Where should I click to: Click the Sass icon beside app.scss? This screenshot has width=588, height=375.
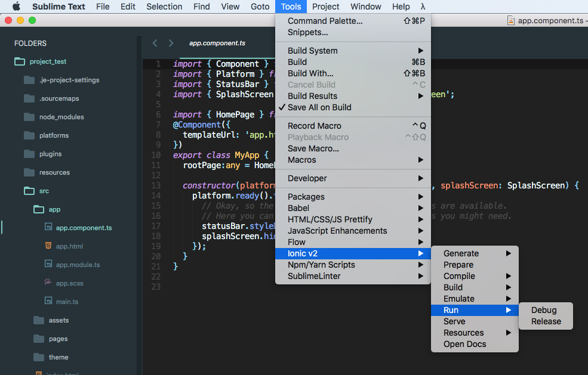click(x=48, y=282)
